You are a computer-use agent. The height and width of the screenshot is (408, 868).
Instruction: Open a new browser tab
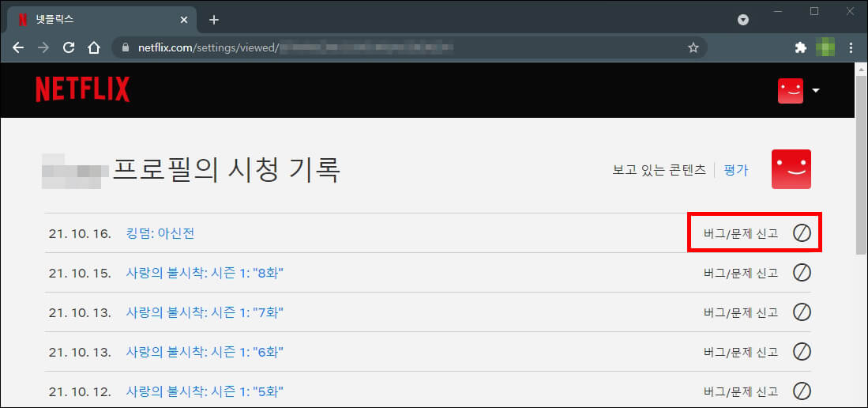[214, 20]
